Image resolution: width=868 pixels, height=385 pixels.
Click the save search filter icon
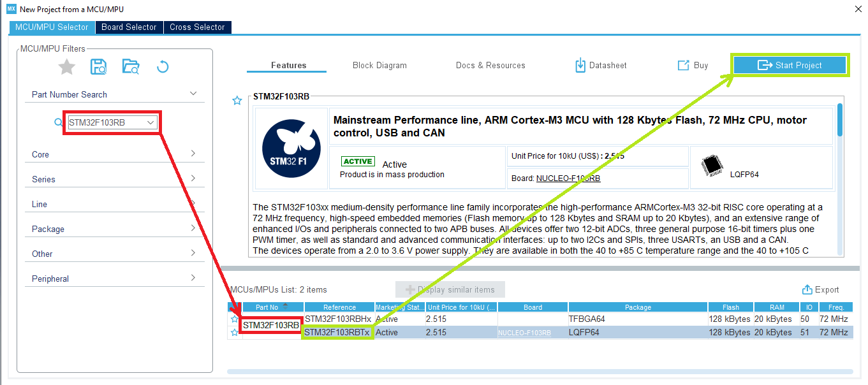pyautogui.click(x=98, y=66)
